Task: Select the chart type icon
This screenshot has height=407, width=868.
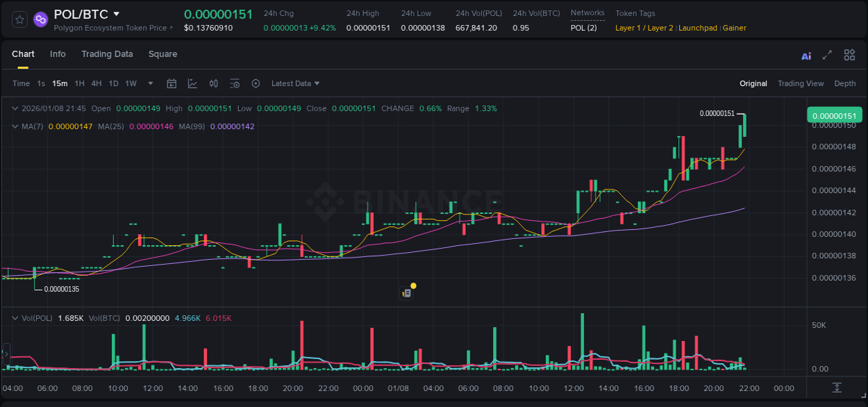Action: (x=191, y=83)
